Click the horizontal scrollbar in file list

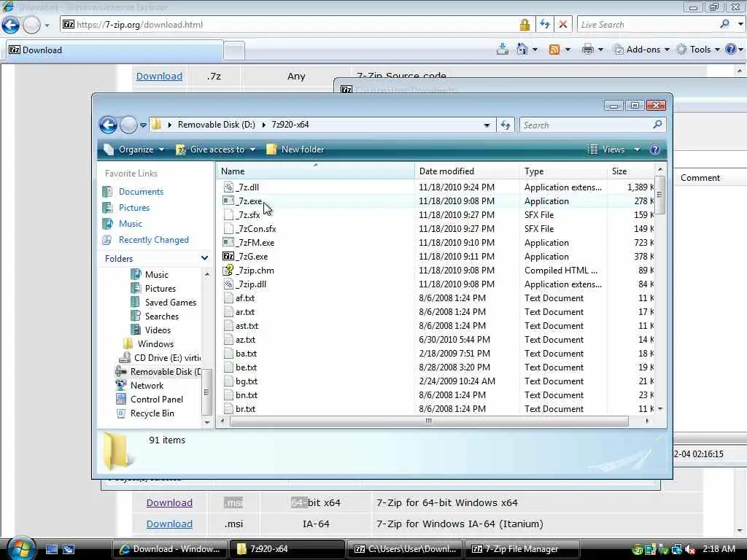tap(429, 421)
